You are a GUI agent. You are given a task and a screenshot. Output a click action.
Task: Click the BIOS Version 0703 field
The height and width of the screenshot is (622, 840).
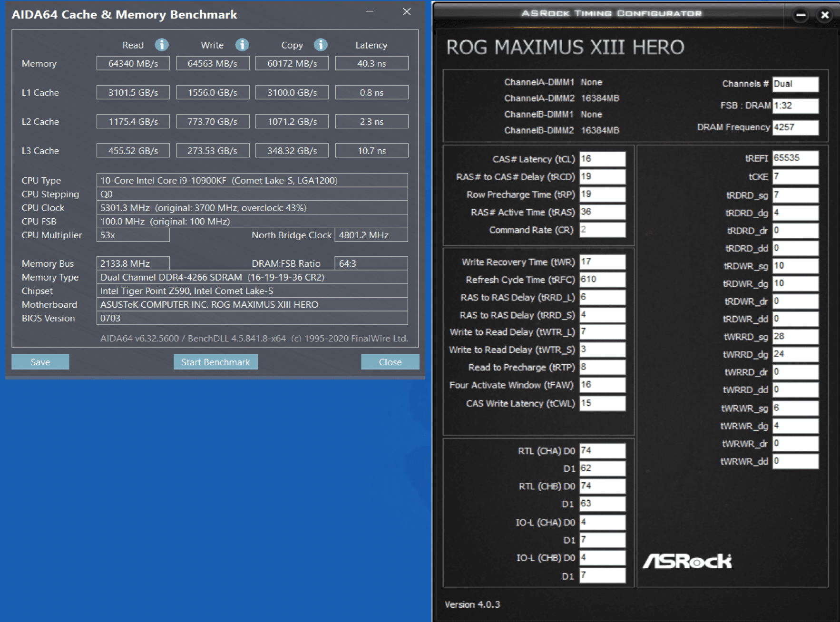click(252, 318)
